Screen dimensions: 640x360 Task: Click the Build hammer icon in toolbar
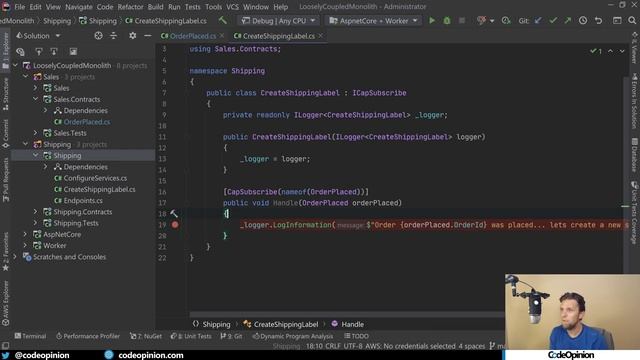222,20
